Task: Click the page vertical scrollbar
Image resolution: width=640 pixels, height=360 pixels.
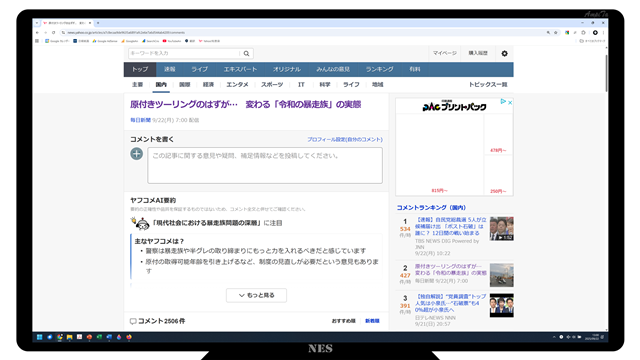Action: tap(606, 73)
